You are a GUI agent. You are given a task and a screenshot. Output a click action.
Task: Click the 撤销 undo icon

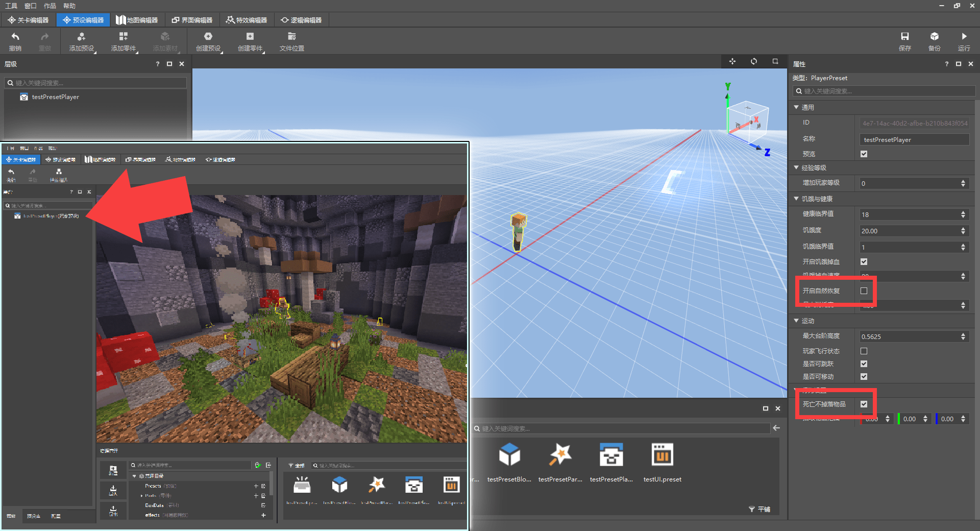point(15,37)
